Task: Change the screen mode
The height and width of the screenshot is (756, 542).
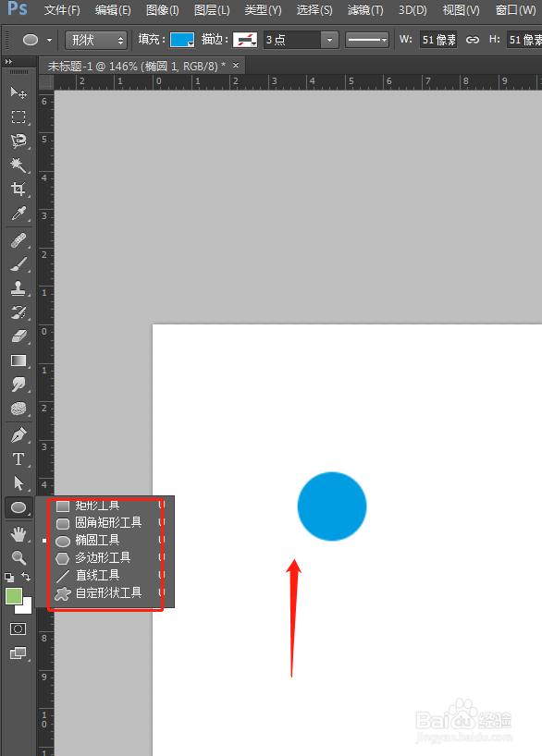Action: click(x=18, y=653)
